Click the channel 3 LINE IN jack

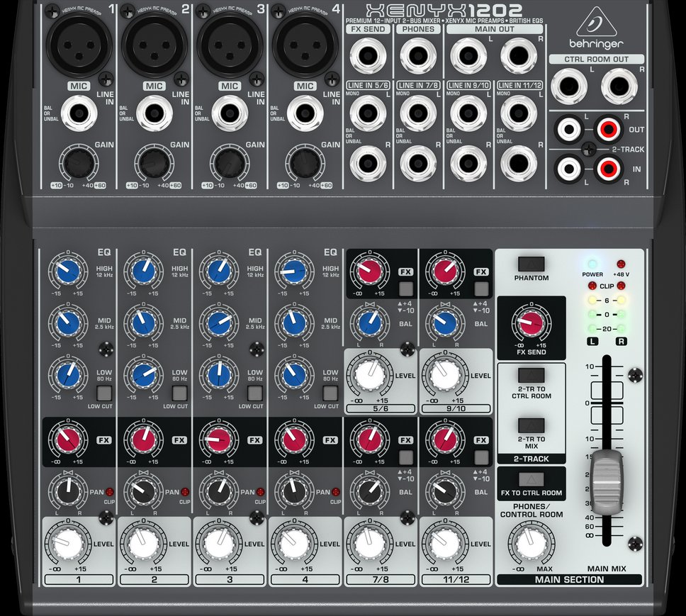tap(230, 114)
